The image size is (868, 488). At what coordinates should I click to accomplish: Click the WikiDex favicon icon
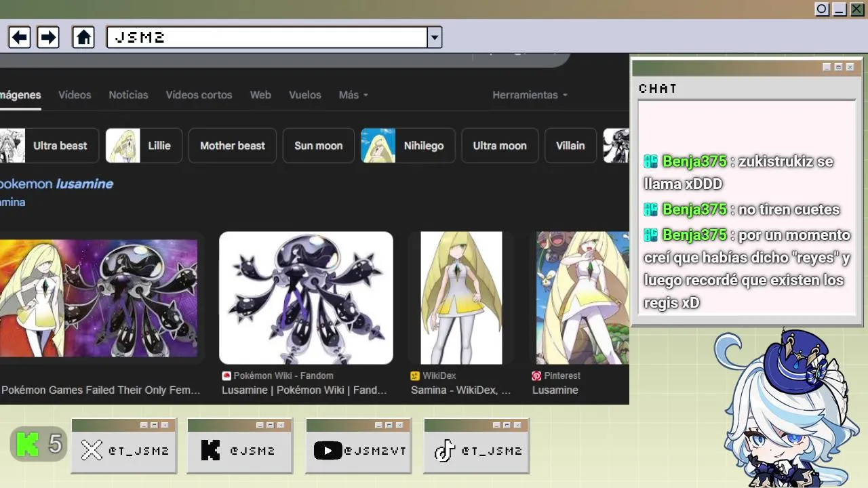415,375
